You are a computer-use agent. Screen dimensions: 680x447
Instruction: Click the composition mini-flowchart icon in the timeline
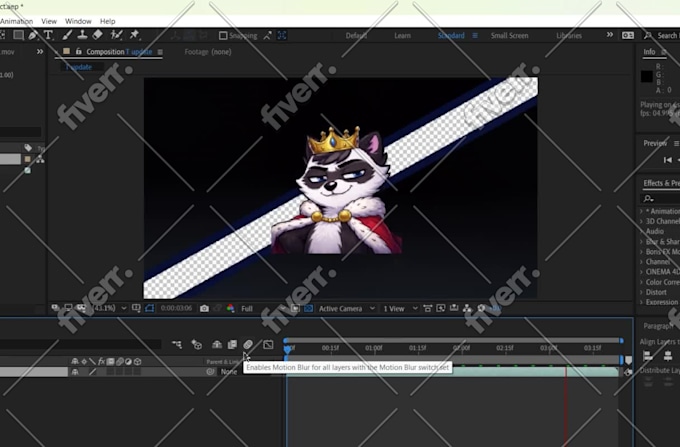click(x=177, y=345)
